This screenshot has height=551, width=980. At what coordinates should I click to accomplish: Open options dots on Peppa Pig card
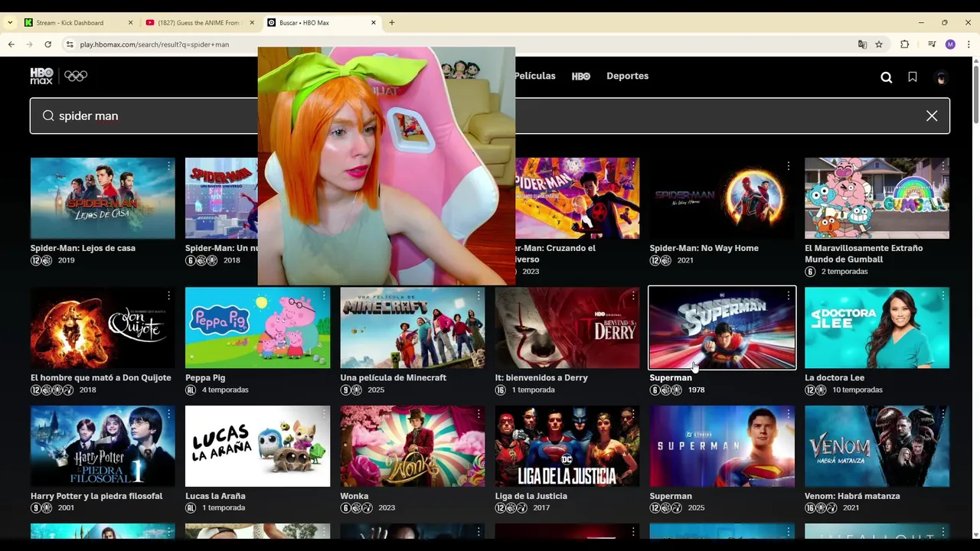click(x=324, y=295)
